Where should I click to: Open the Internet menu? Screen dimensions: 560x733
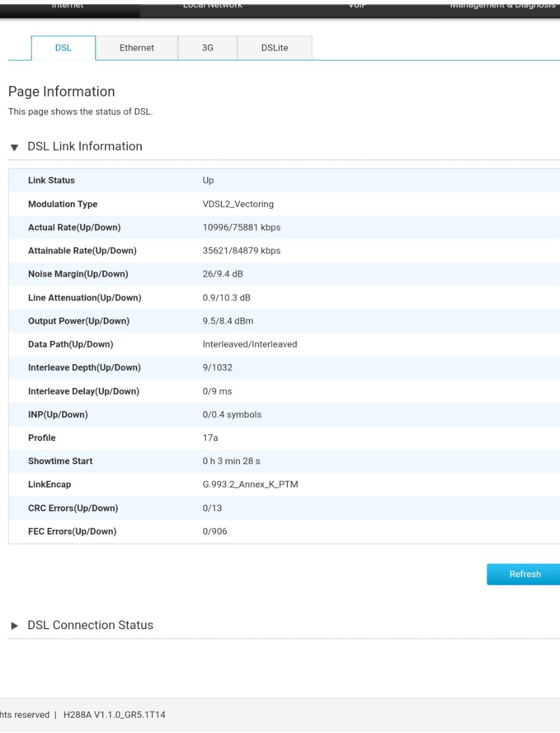67,5
